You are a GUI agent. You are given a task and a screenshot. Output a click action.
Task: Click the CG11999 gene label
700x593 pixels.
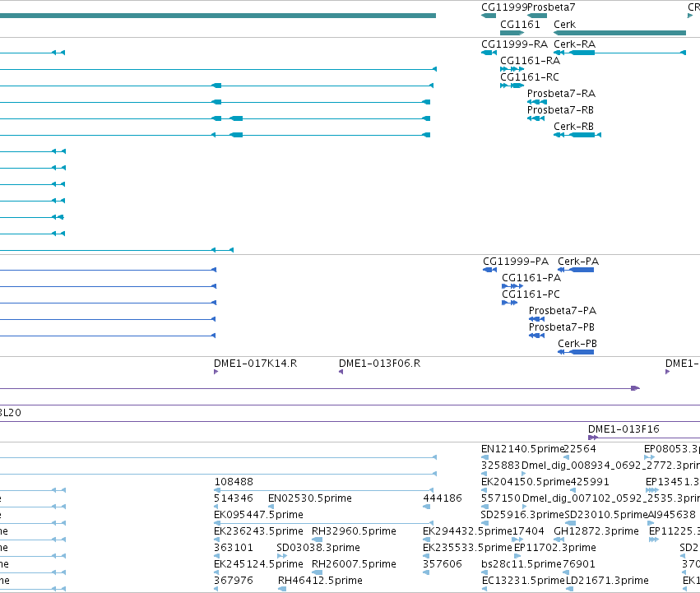pos(504,7)
